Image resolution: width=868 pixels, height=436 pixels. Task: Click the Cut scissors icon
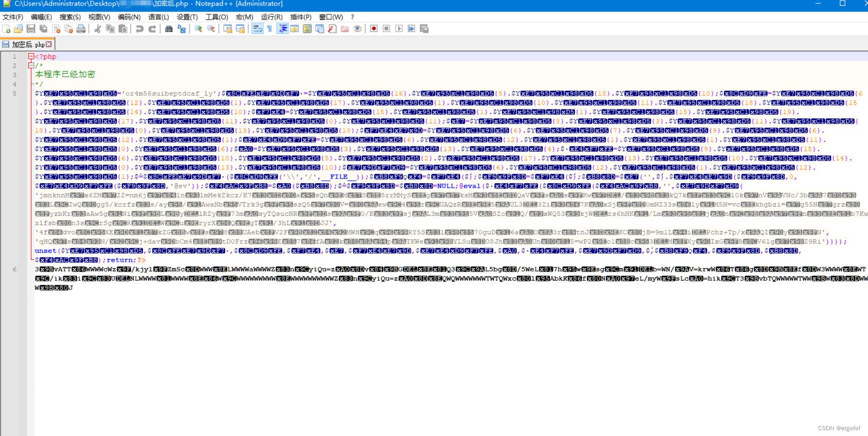98,29
